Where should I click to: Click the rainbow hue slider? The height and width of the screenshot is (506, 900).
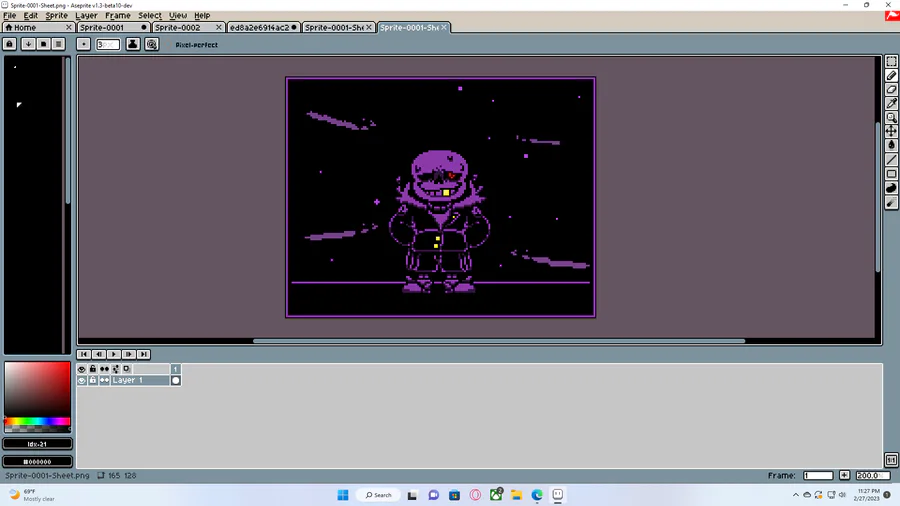tap(37, 422)
